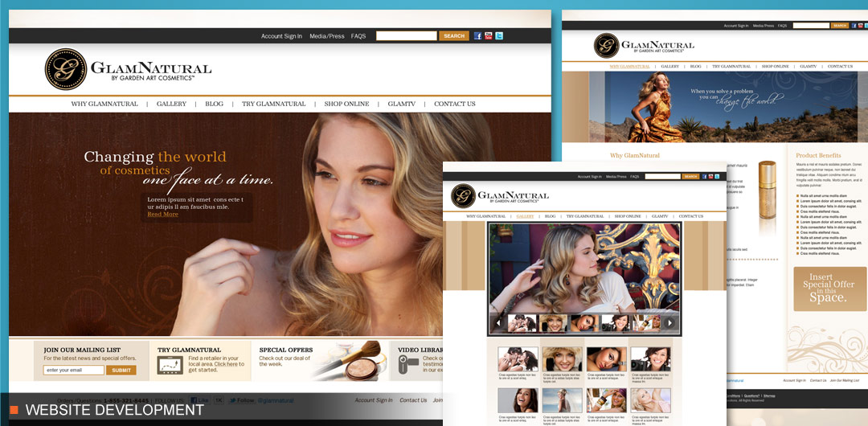This screenshot has height=426, width=868.
Task: Click the search field in the right mockup header
Action: pyautogui.click(x=811, y=26)
